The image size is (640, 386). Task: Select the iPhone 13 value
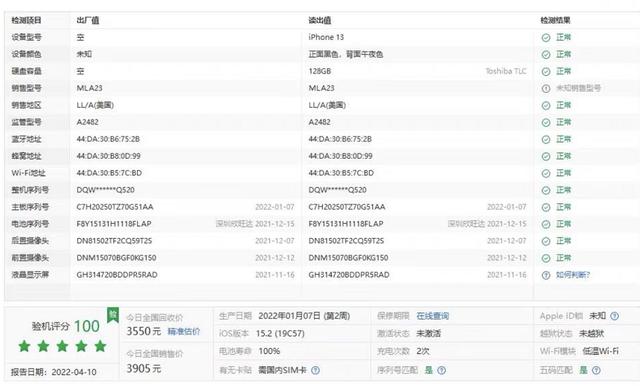[326, 37]
